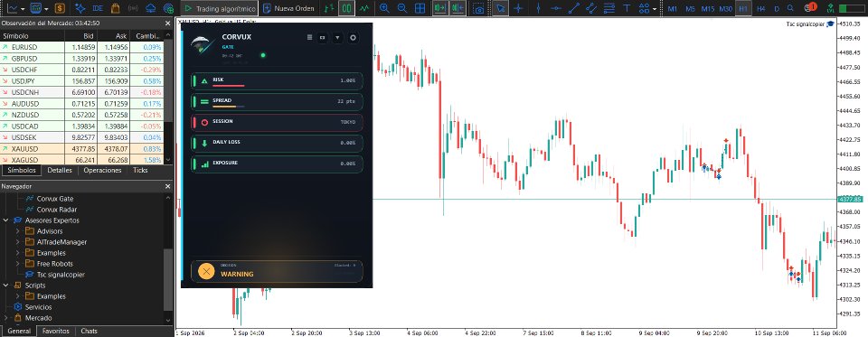Screen dimensions: 868x337
Task: Open the dollar-sign trading accounts icon
Action: pyautogui.click(x=60, y=8)
